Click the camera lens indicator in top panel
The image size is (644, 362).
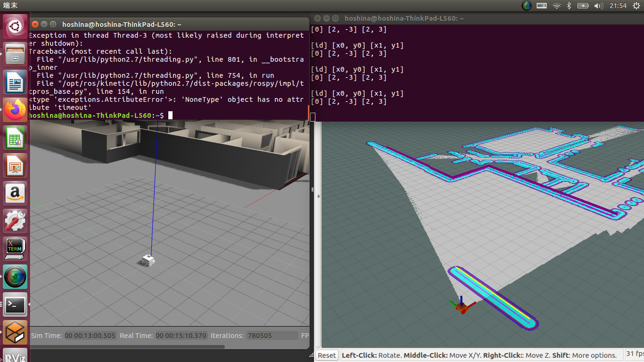click(527, 6)
